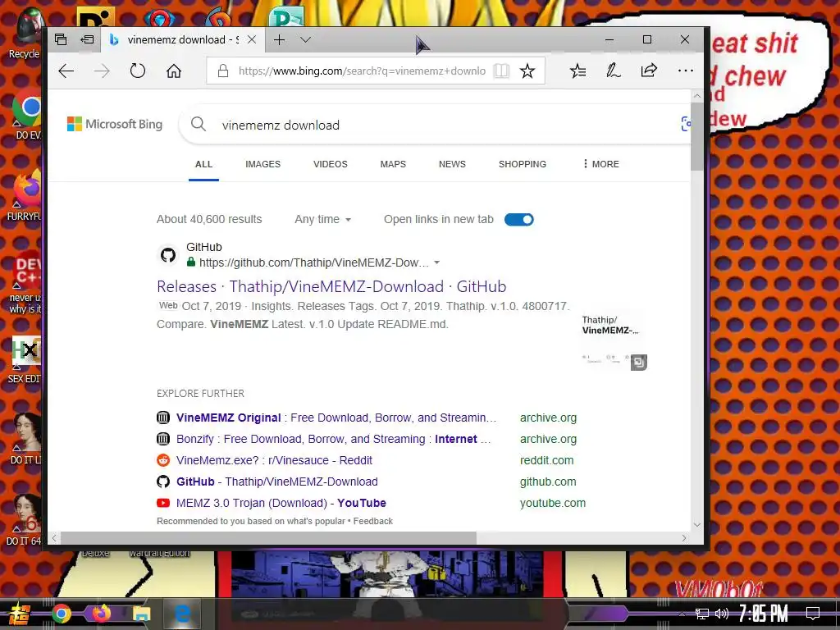Viewport: 840px width, 630px height.
Task: Click the horizontal scrollbar thumb
Action: (x=268, y=538)
